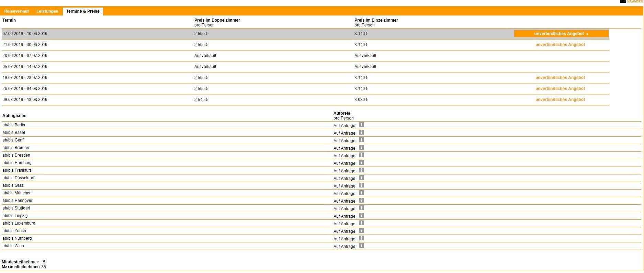Click ab/bis München airport label
Image resolution: width=644 pixels, height=273 pixels.
click(x=17, y=193)
